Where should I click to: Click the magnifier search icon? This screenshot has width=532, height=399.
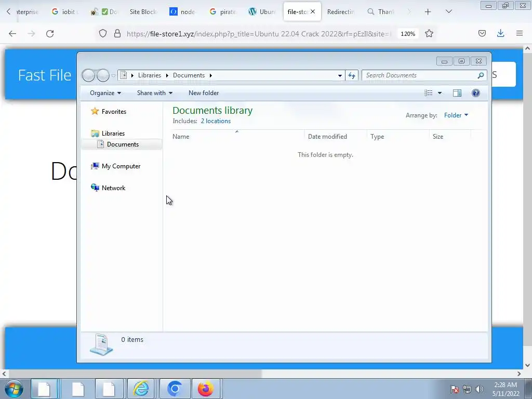[481, 75]
